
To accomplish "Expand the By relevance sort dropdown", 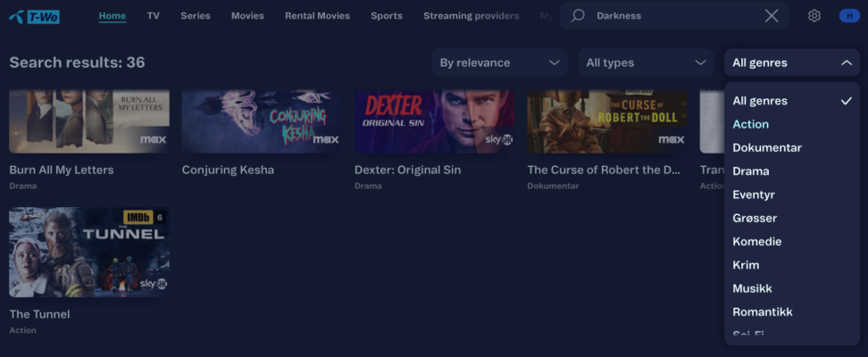I will (499, 62).
